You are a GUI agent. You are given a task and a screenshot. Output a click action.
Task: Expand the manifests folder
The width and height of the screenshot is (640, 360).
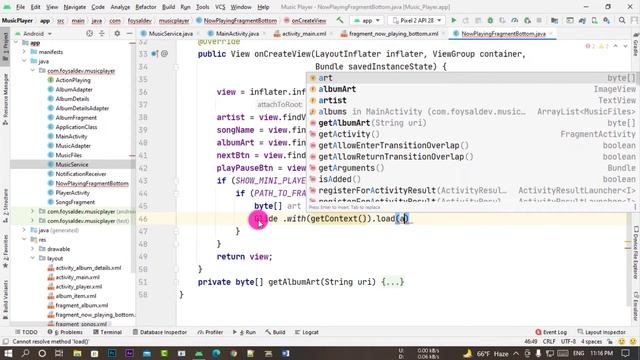click(24, 52)
